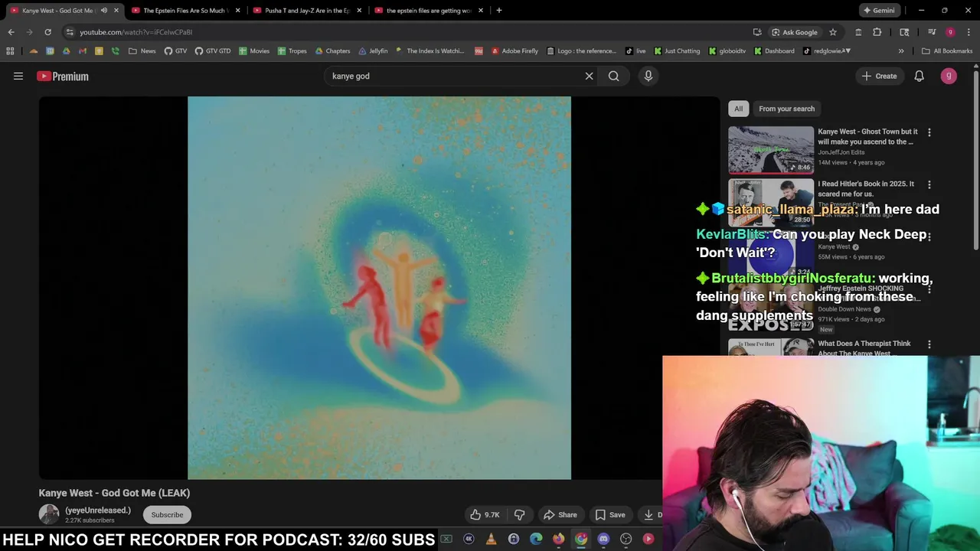Open the Movies spreadsheet bookmark
Image resolution: width=980 pixels, height=551 pixels.
(x=254, y=51)
